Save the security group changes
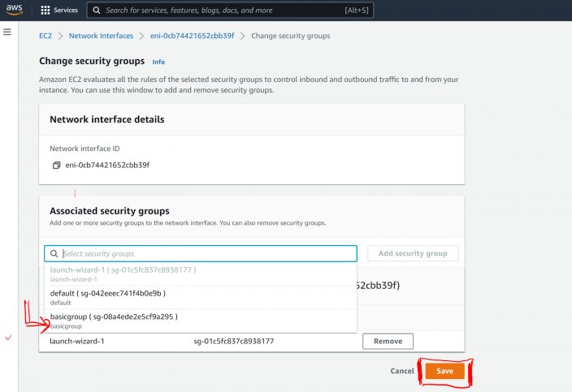 pos(444,371)
